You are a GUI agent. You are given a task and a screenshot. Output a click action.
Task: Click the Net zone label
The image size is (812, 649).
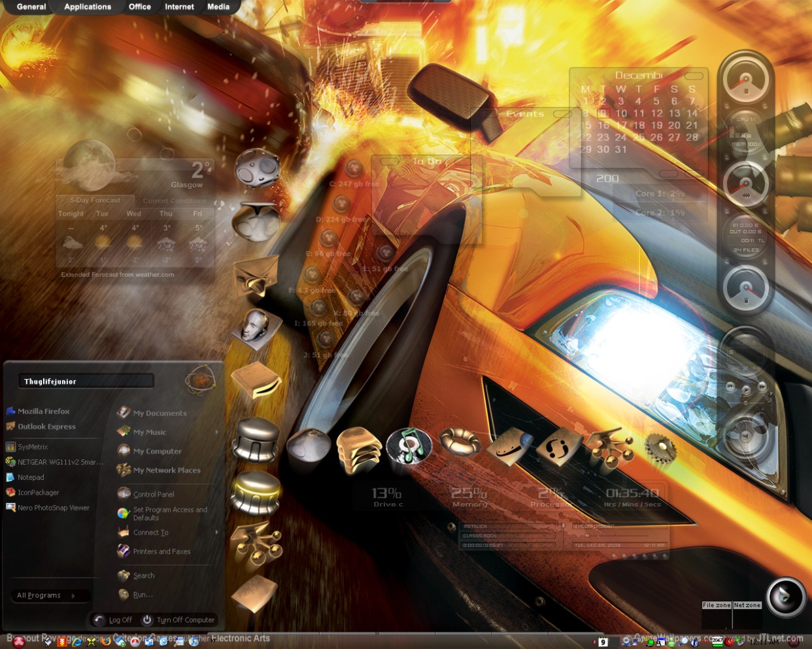click(x=747, y=605)
